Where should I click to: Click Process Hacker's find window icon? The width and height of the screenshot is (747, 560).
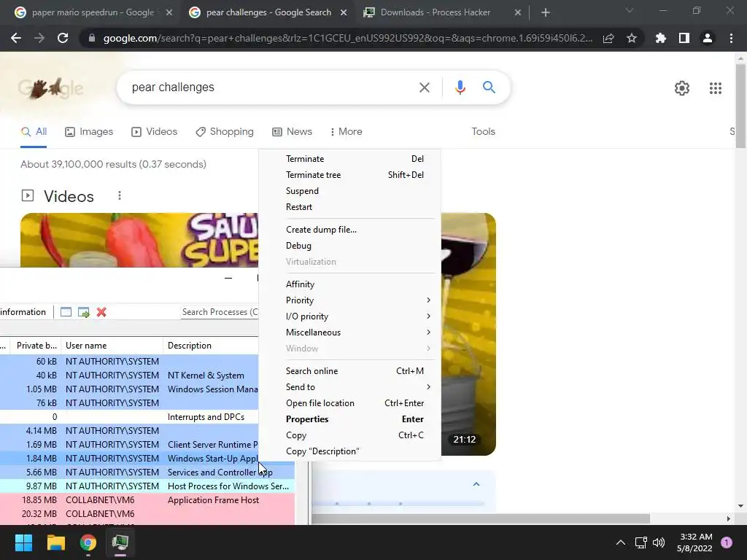pos(66,312)
